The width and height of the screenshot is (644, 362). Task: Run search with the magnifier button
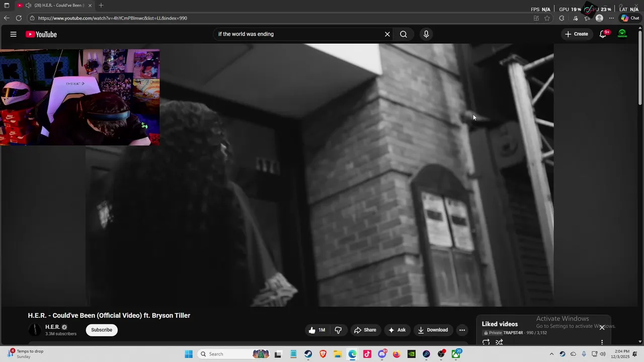404,34
